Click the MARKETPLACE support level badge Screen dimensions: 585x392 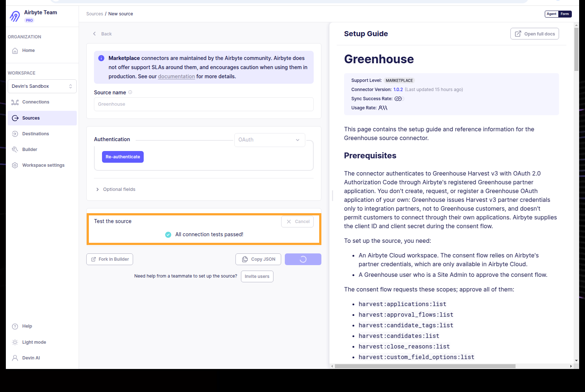coord(399,80)
